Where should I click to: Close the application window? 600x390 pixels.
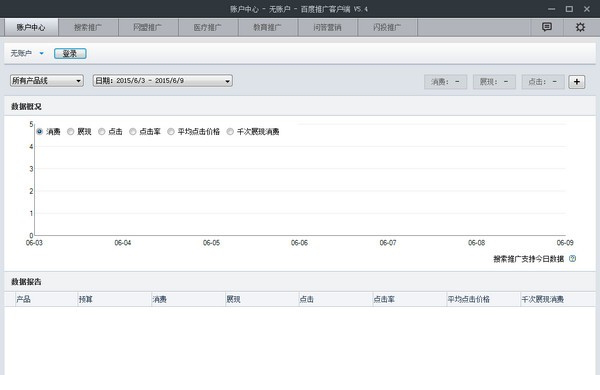point(587,9)
